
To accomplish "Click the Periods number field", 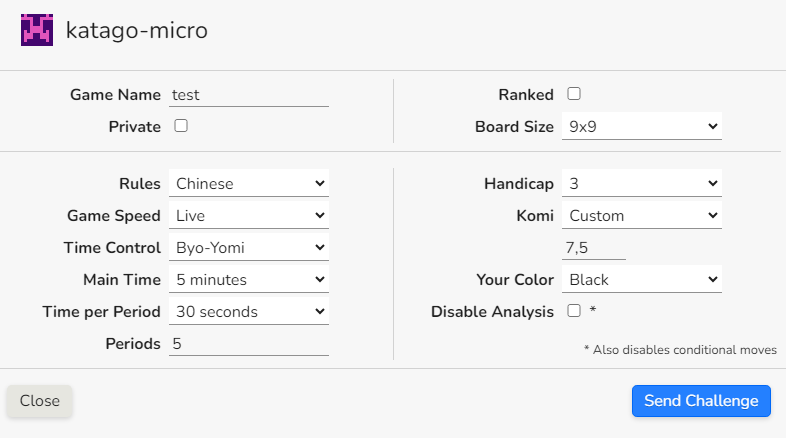I will pyautogui.click(x=249, y=344).
